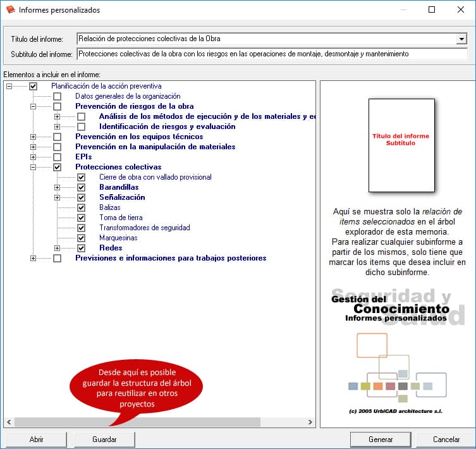Viewport: 476px width, 449px height.
Task: Close the Informes personalizados dialog
Action: pos(461,9)
